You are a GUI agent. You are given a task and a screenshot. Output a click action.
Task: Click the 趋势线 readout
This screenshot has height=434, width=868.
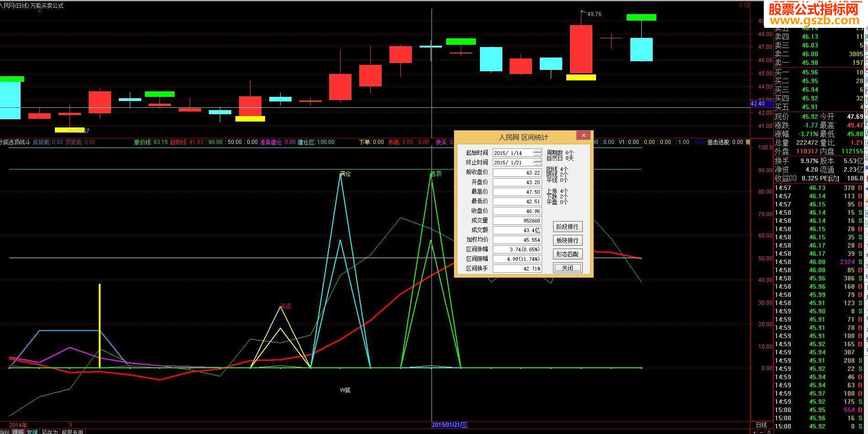click(x=186, y=142)
